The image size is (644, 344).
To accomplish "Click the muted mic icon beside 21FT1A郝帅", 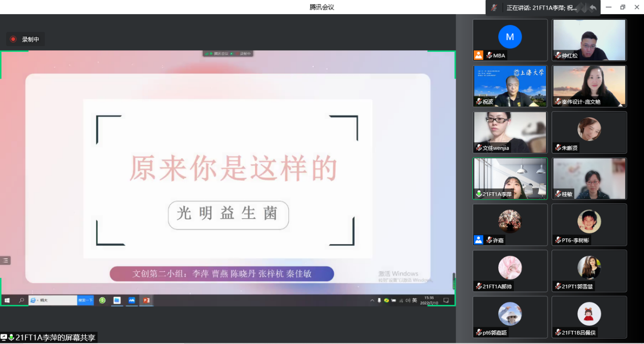I will [478, 286].
